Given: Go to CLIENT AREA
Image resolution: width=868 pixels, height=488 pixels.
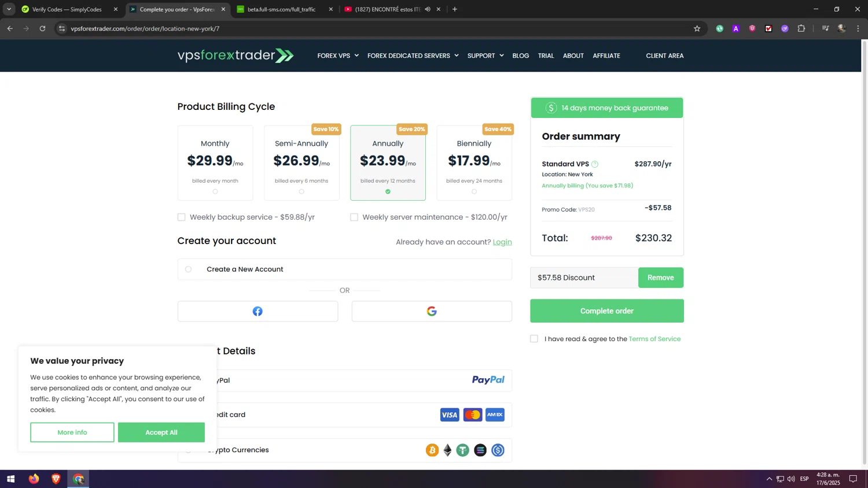Looking at the screenshot, I should pyautogui.click(x=665, y=56).
